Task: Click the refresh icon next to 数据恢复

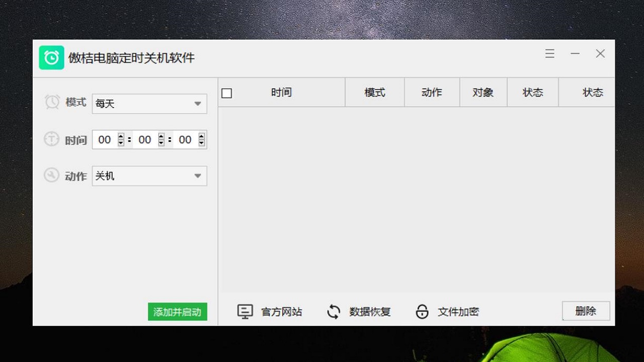Action: 334,311
